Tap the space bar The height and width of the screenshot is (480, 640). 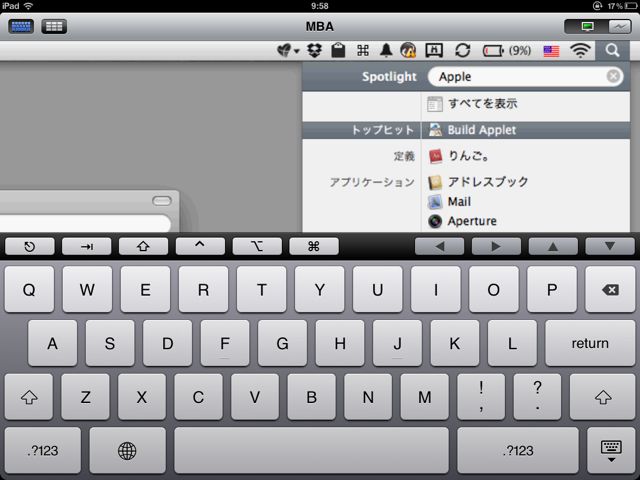coord(311,451)
